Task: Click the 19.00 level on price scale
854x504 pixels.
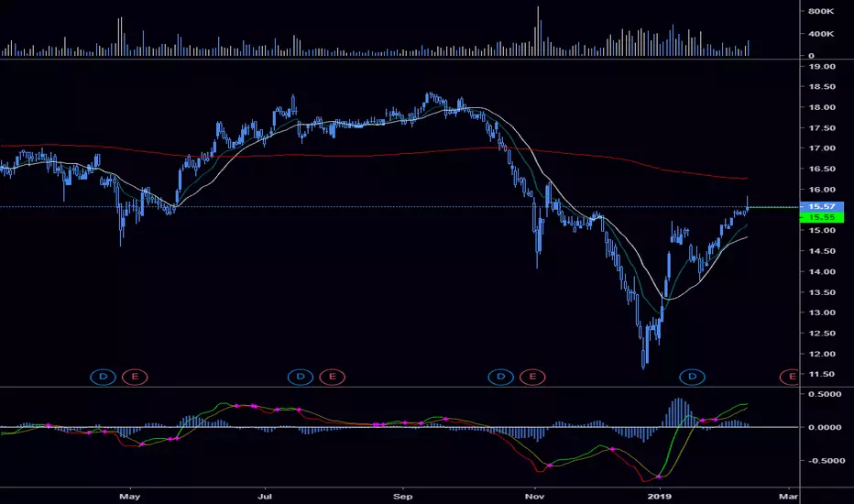Action: click(x=822, y=67)
